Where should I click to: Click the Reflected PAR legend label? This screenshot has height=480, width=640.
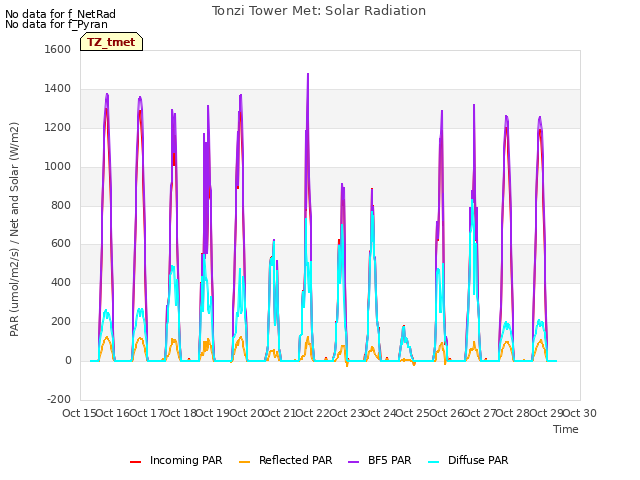(x=296, y=460)
